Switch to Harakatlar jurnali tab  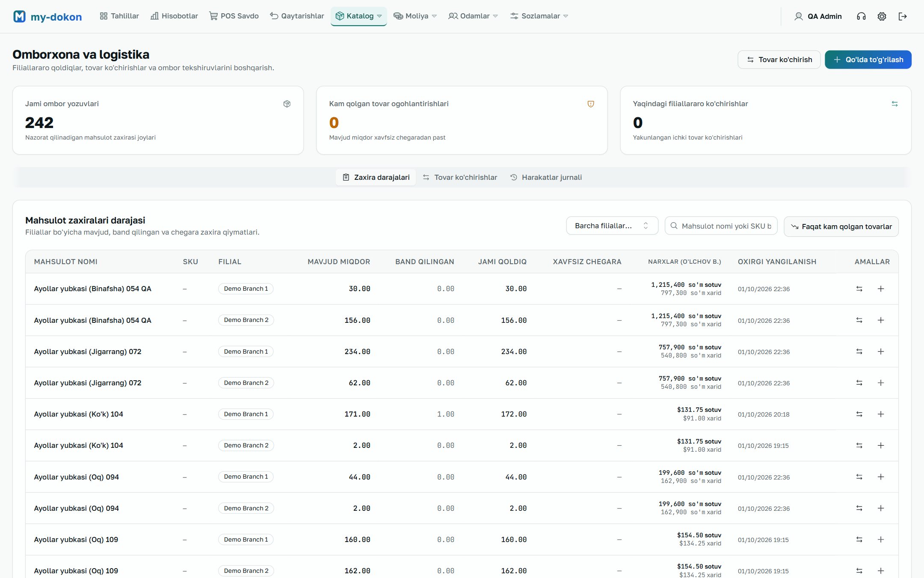[x=546, y=177]
